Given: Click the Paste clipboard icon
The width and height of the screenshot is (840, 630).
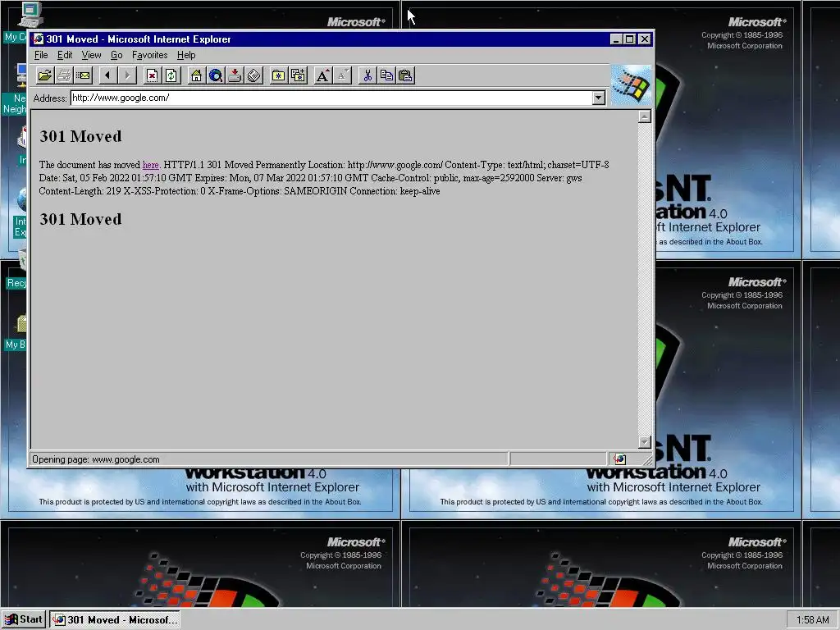Looking at the screenshot, I should tap(405, 75).
